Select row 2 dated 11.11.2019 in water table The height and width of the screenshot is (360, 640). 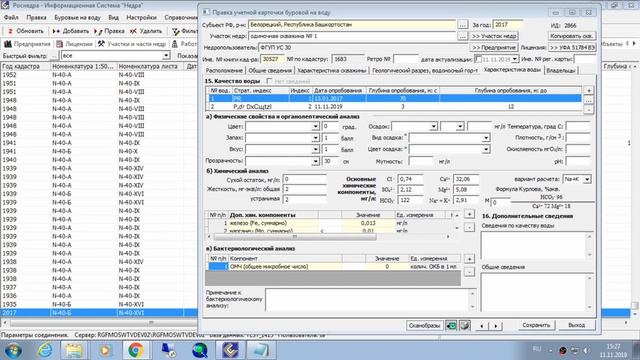pos(394,107)
